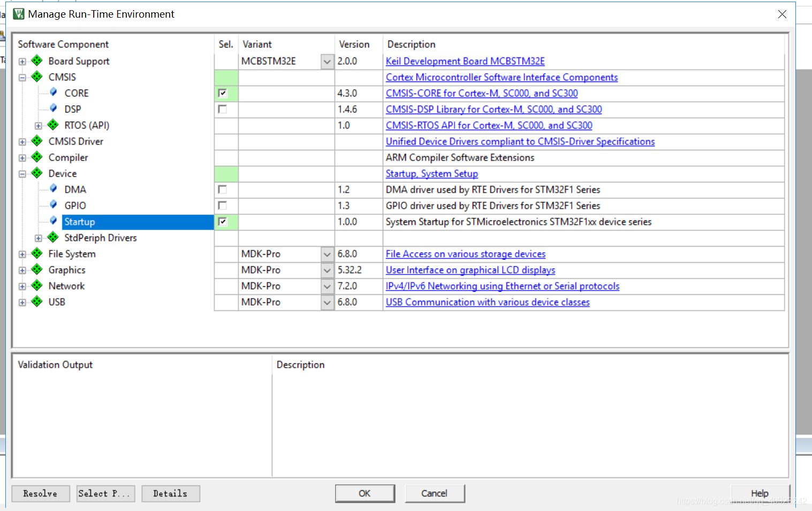The height and width of the screenshot is (511, 812).
Task: Expand the StdPeriph Drivers tree node
Action: 39,238
